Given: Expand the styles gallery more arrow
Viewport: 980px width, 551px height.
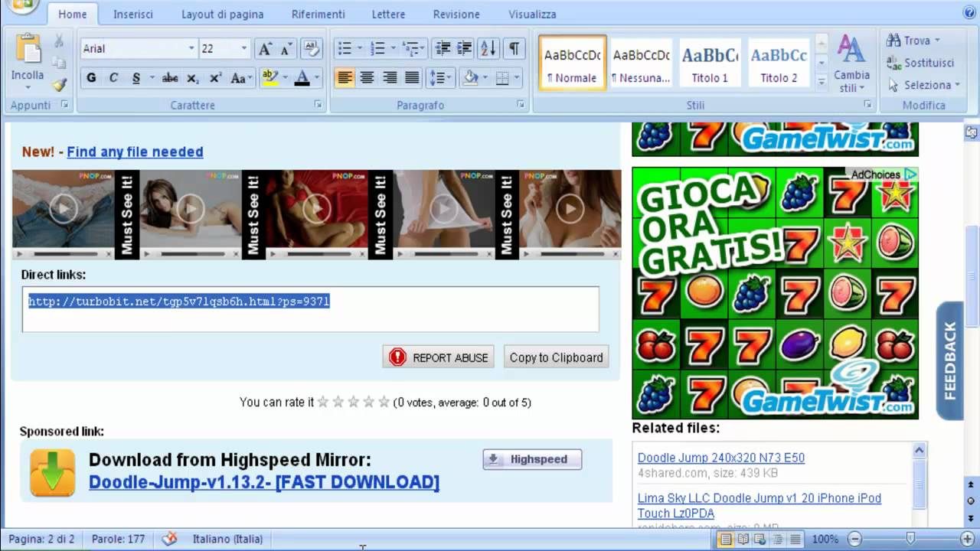Looking at the screenshot, I should pos(822,82).
